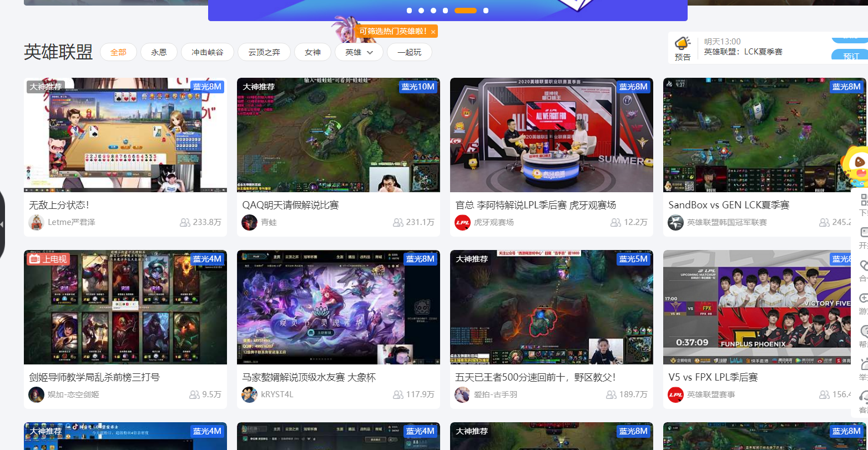The width and height of the screenshot is (868, 450).
Task: Click the 233.8万 viewer count
Action: 201,222
